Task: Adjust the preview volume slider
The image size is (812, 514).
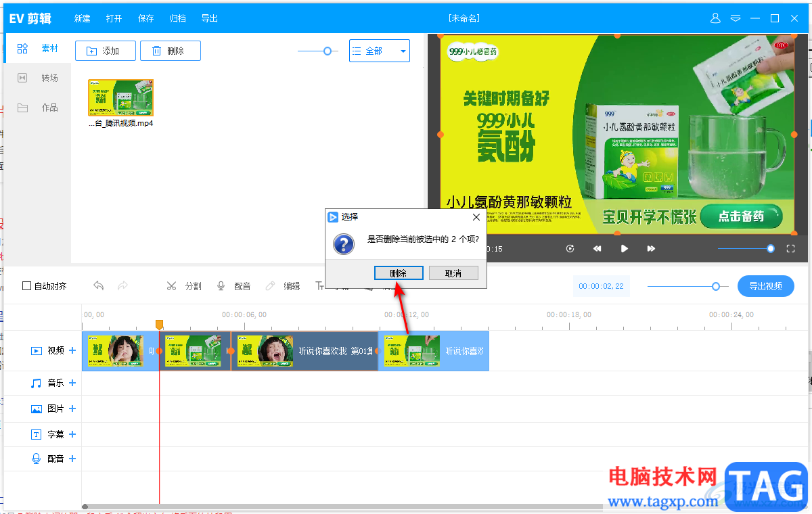Action: pyautogui.click(x=771, y=249)
